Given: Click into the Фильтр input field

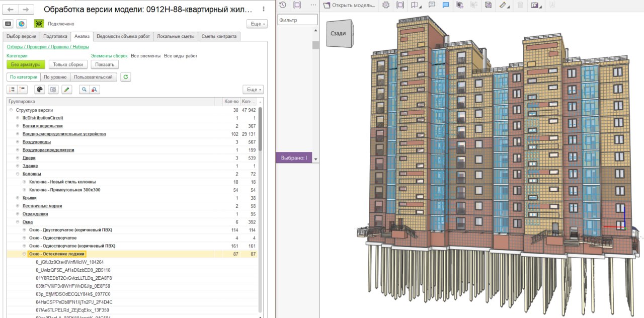Looking at the screenshot, I should point(297,20).
